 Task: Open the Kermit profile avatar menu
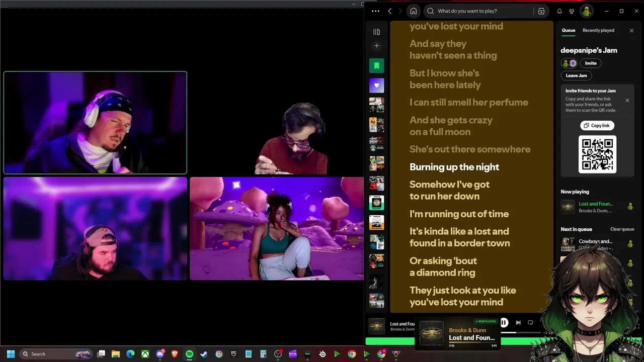pos(586,11)
